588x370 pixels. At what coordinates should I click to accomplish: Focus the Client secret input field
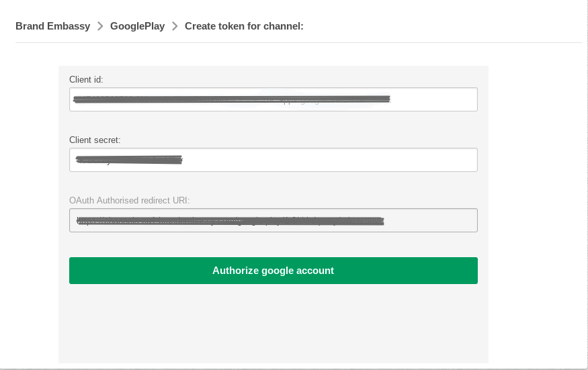tap(274, 160)
